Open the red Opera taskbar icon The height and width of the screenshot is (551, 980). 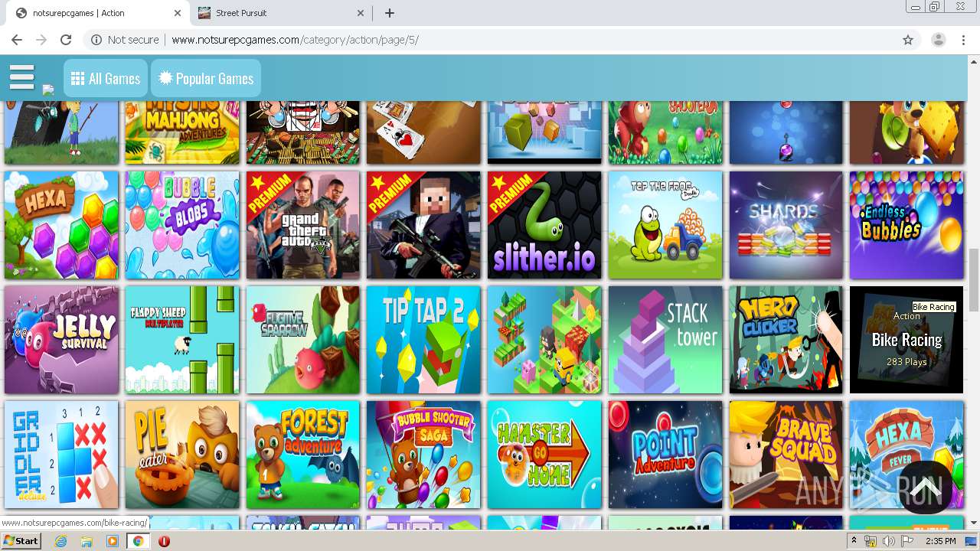(x=164, y=541)
